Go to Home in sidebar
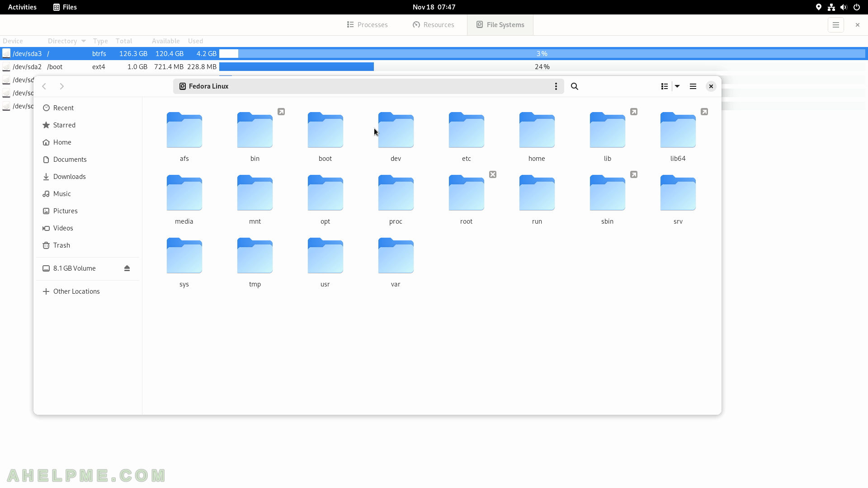 [x=88, y=142]
